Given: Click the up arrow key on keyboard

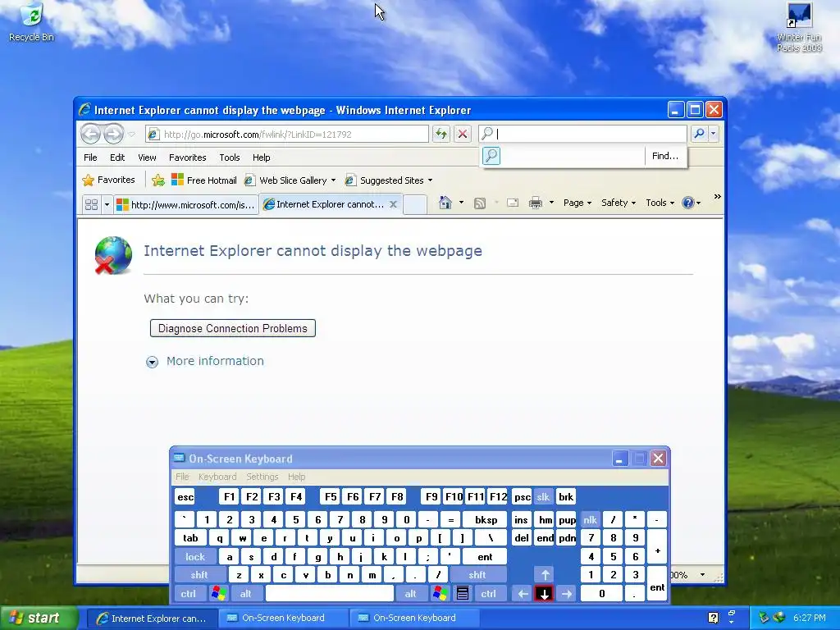Looking at the screenshot, I should pyautogui.click(x=545, y=575).
